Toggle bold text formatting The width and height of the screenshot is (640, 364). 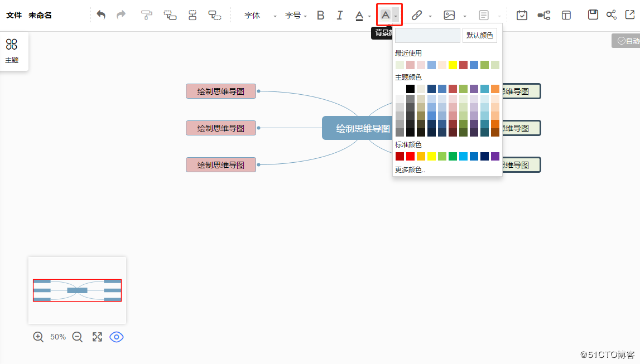coord(320,15)
